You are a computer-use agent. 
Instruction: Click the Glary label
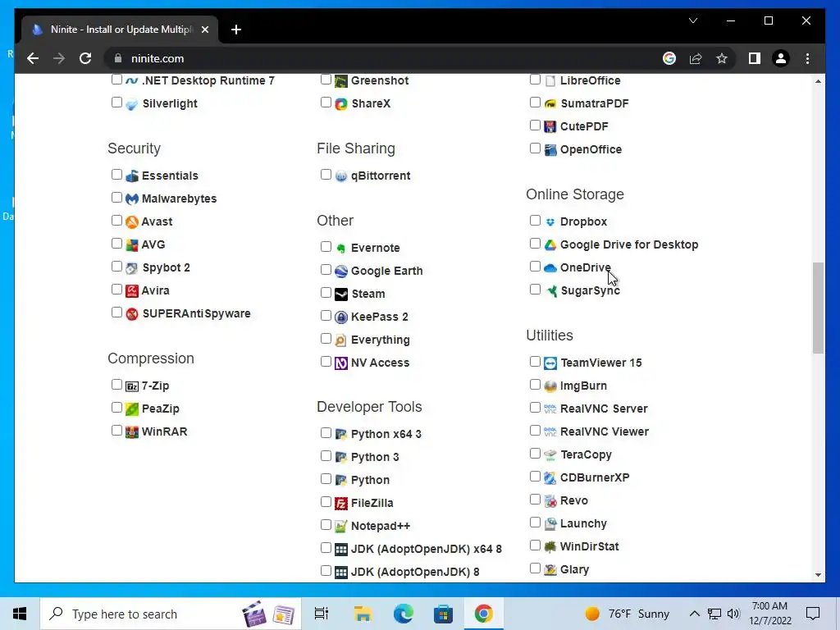[574, 569]
